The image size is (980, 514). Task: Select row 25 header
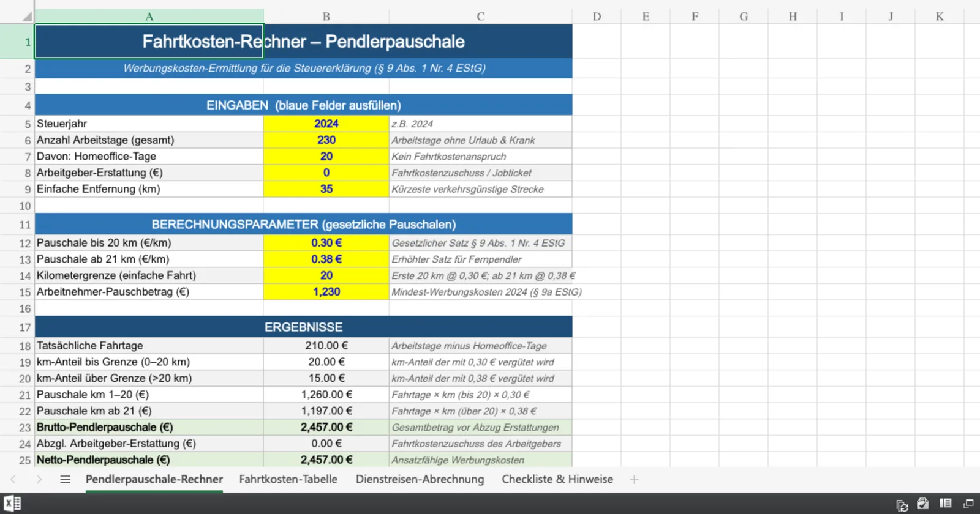coord(17,460)
